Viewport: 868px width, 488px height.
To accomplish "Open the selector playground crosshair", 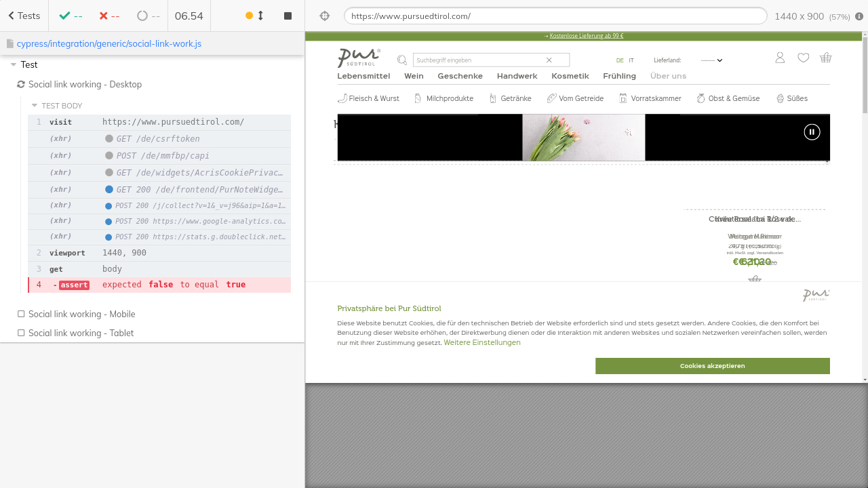I will [324, 16].
